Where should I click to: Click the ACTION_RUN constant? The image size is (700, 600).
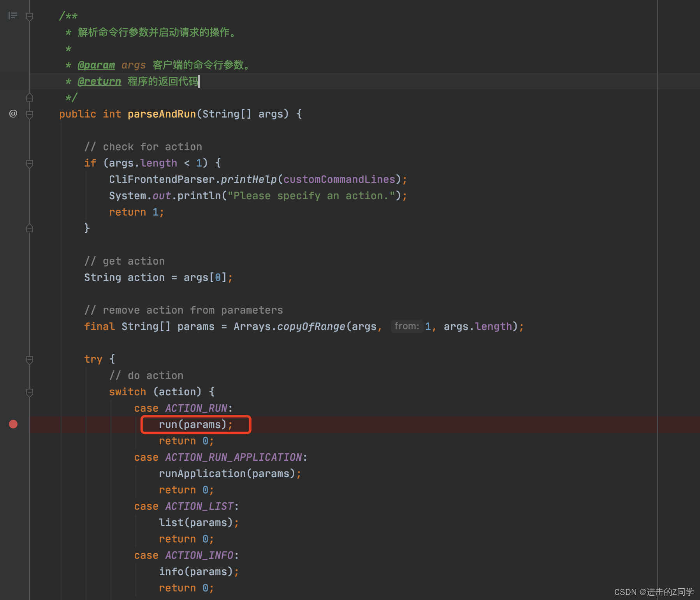196,408
